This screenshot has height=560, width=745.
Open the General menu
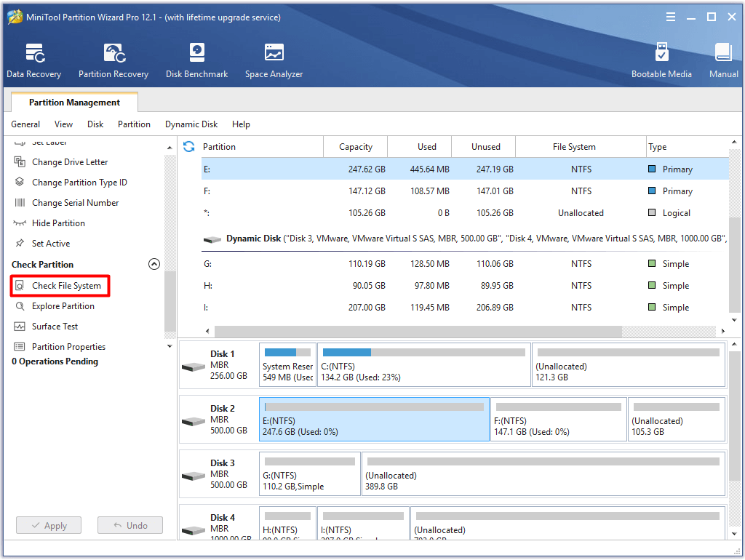click(25, 124)
